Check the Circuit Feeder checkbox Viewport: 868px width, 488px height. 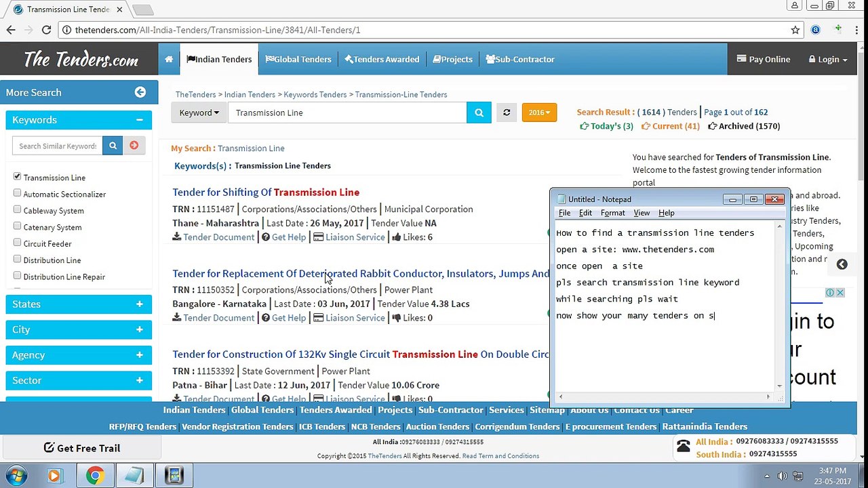17,243
